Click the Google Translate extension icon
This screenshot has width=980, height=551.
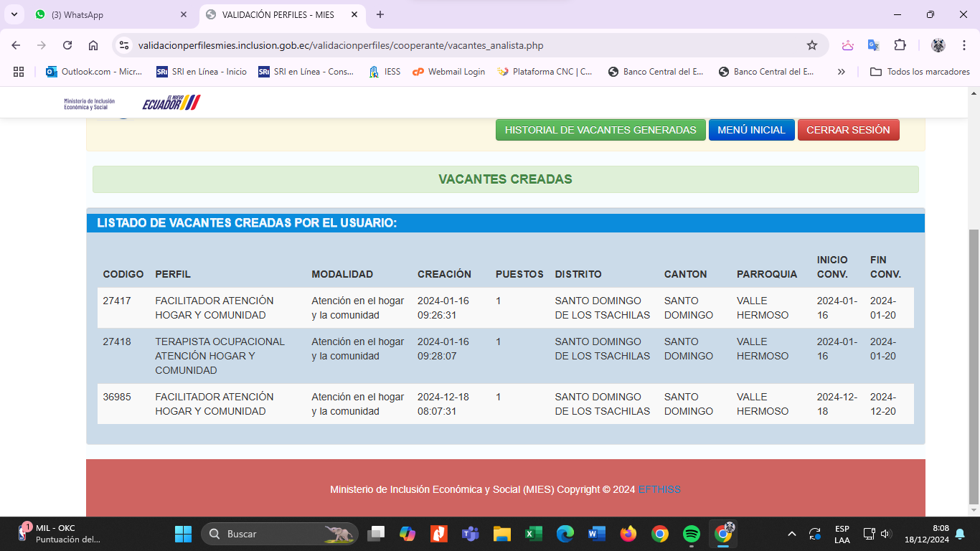pos(873,45)
